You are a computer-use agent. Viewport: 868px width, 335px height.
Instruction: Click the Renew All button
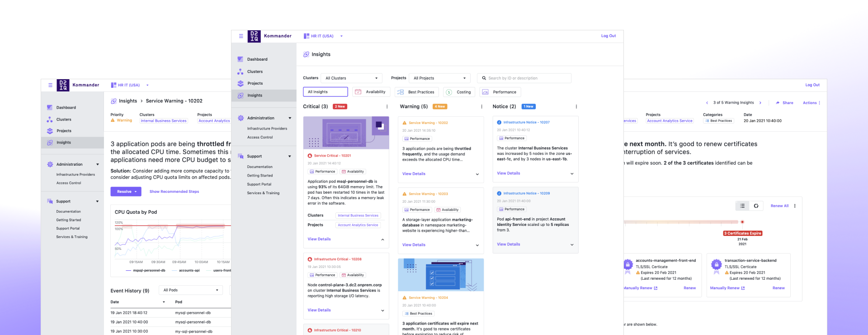pos(779,206)
